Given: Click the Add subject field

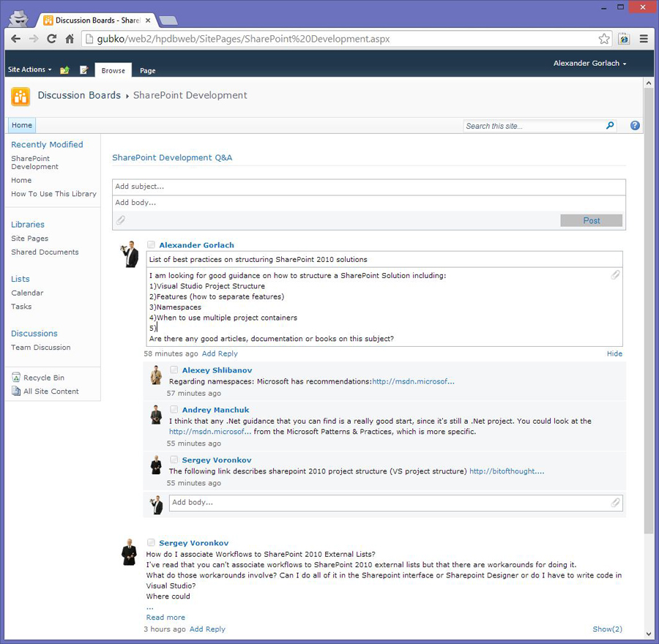Looking at the screenshot, I should (369, 187).
